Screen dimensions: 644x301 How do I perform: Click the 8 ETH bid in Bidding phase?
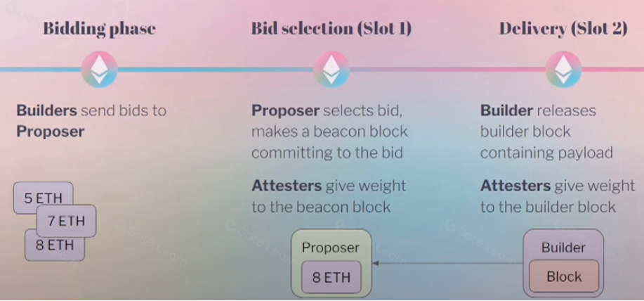click(x=54, y=246)
